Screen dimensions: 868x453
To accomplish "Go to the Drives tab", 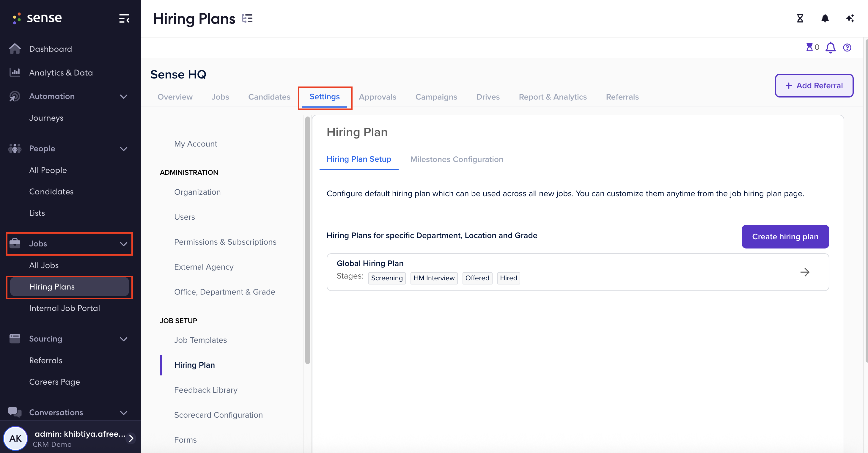I will tap(488, 97).
